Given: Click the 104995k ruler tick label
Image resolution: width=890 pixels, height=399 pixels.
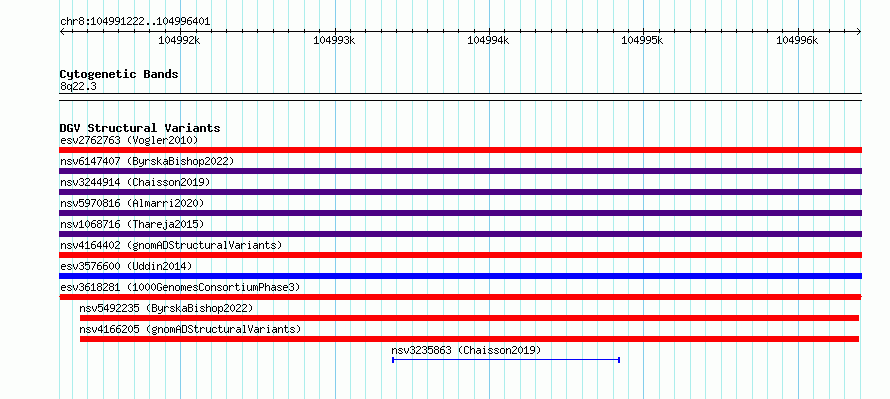Looking at the screenshot, I should [x=643, y=40].
